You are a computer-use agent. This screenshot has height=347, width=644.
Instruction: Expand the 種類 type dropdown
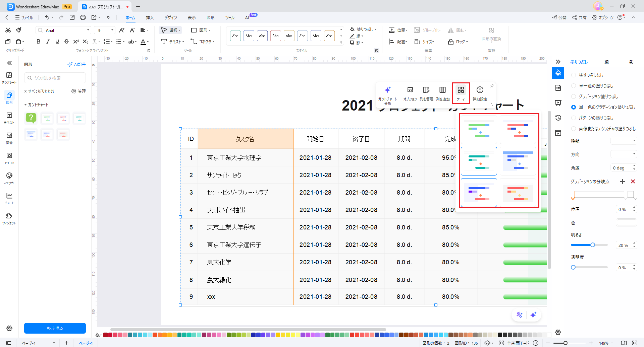point(623,141)
